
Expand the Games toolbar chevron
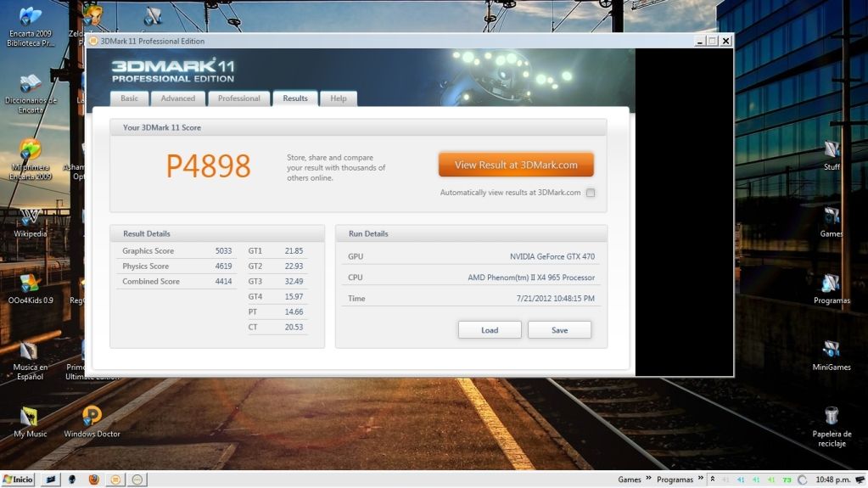[647, 478]
